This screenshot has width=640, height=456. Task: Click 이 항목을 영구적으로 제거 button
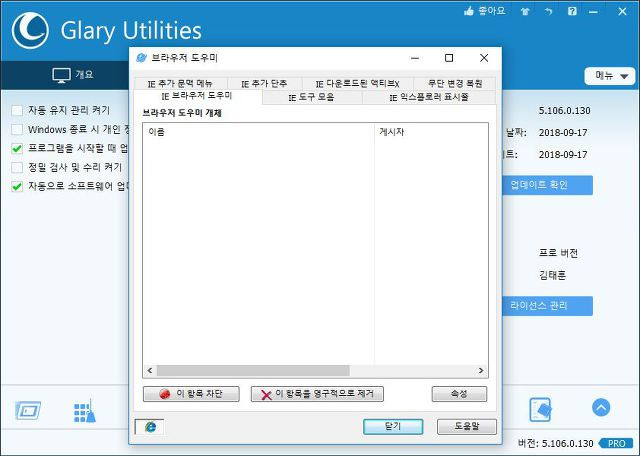tap(317, 394)
